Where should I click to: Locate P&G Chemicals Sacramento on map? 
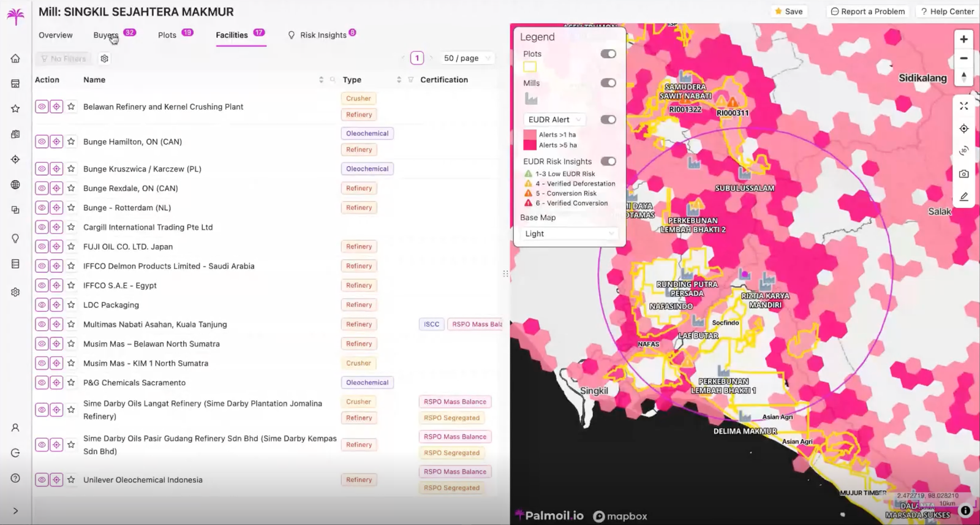(x=56, y=382)
